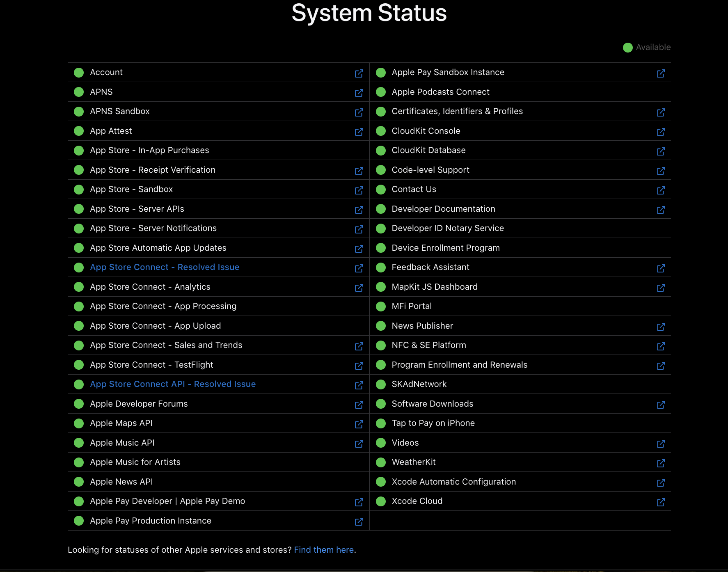Click green status dot next to Xcode Cloud
Screen dimensions: 728x572
pos(381,501)
